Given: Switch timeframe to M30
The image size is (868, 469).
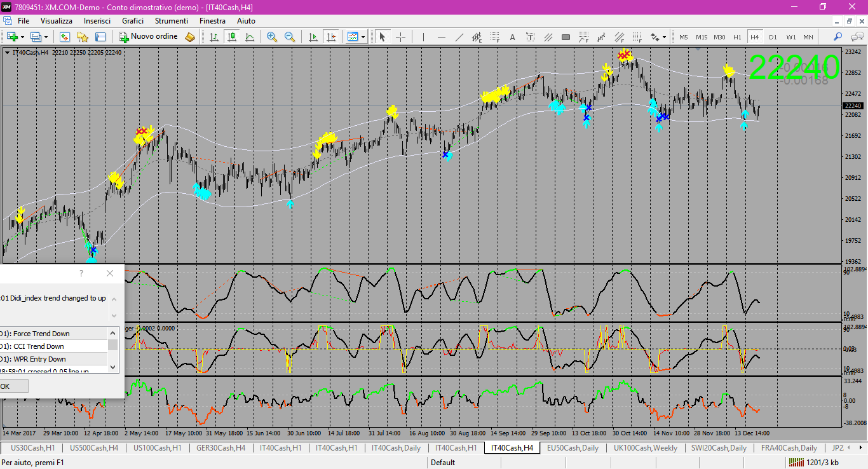Looking at the screenshot, I should point(719,37).
